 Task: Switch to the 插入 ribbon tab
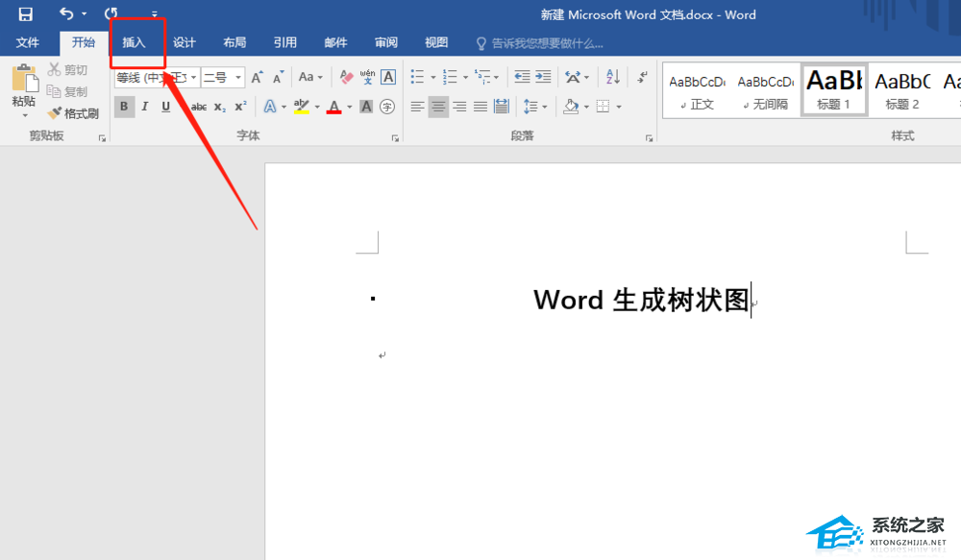pos(136,42)
